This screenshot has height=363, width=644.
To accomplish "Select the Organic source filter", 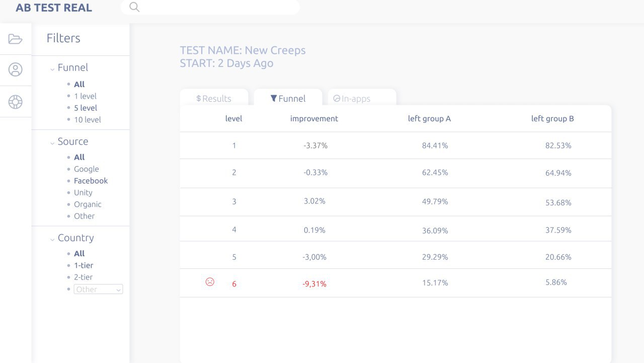I will point(88,204).
